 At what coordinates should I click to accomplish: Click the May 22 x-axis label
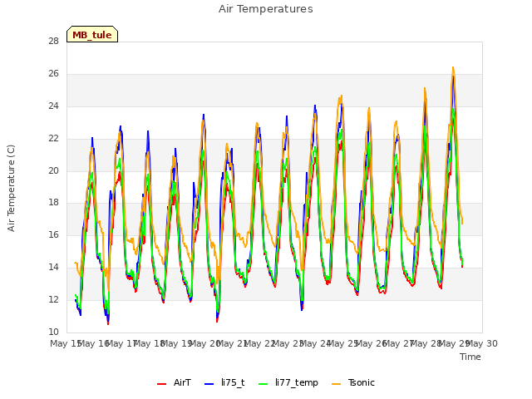(x=260, y=343)
